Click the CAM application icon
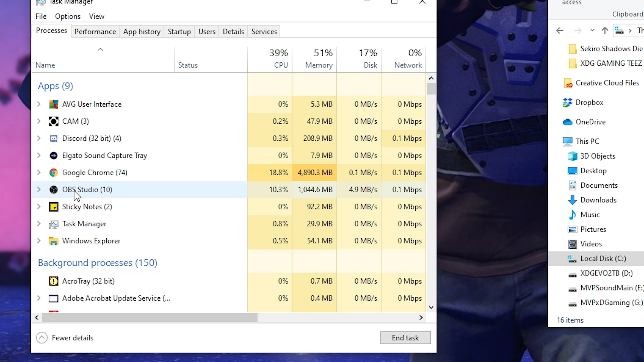This screenshot has height=362, width=644. pyautogui.click(x=53, y=121)
